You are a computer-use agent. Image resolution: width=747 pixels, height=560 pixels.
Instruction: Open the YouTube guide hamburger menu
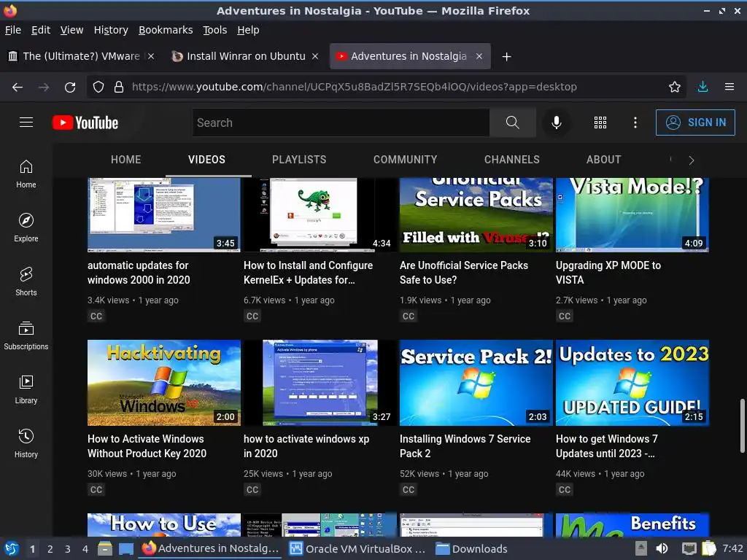pos(26,122)
